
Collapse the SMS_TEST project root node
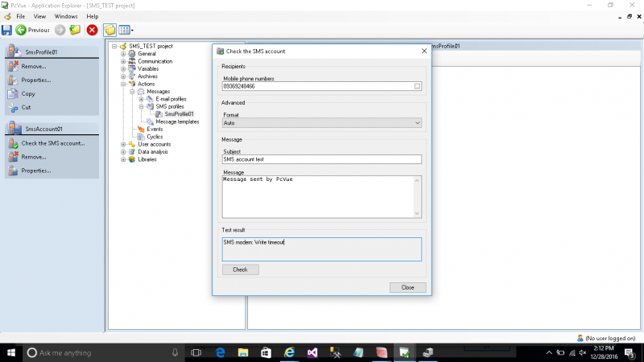pyautogui.click(x=114, y=47)
